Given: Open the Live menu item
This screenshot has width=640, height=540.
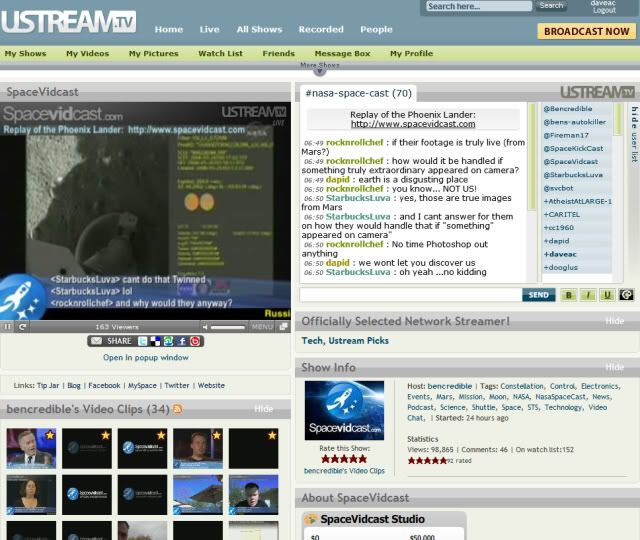Looking at the screenshot, I should click(209, 29).
